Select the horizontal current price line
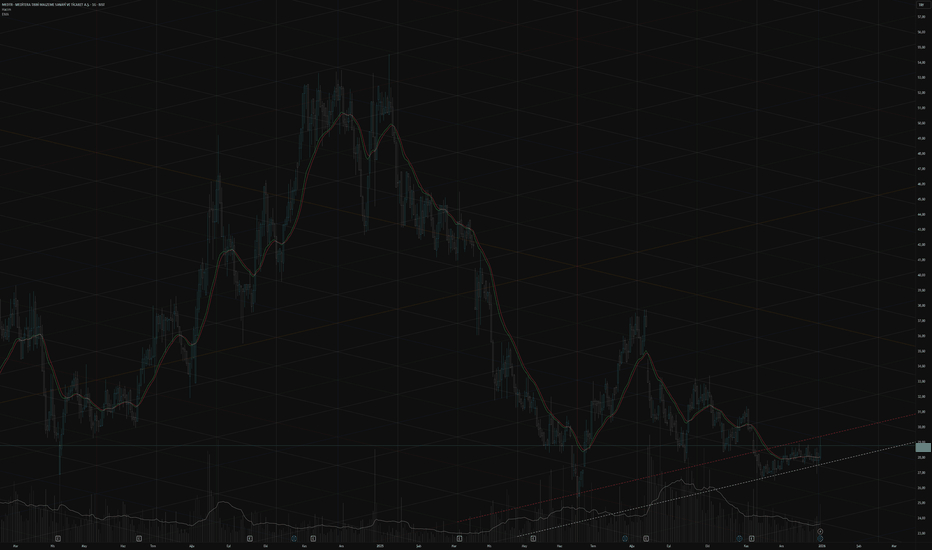Viewport: 932px width, 550px height. tap(458, 445)
